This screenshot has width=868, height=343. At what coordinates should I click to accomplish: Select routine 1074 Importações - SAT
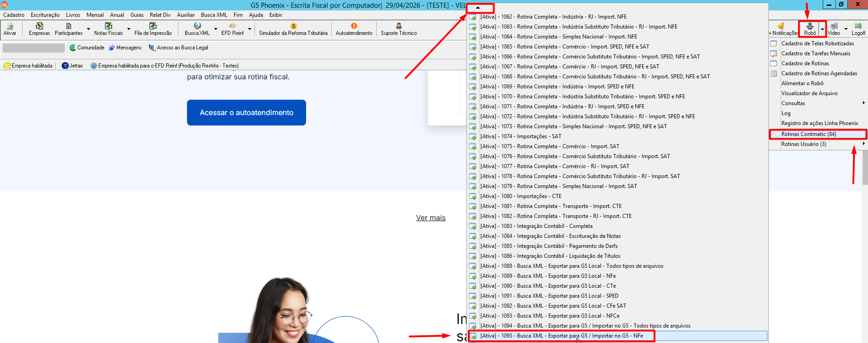click(x=618, y=137)
